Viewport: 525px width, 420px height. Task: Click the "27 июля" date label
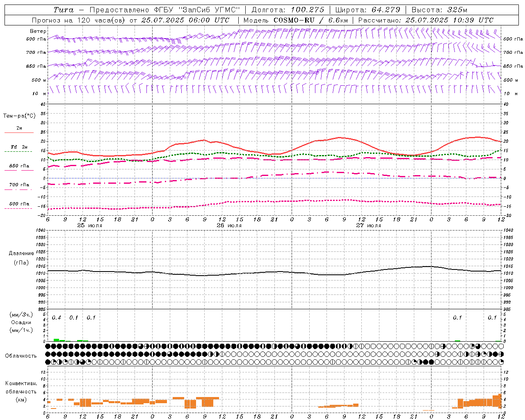(368, 226)
